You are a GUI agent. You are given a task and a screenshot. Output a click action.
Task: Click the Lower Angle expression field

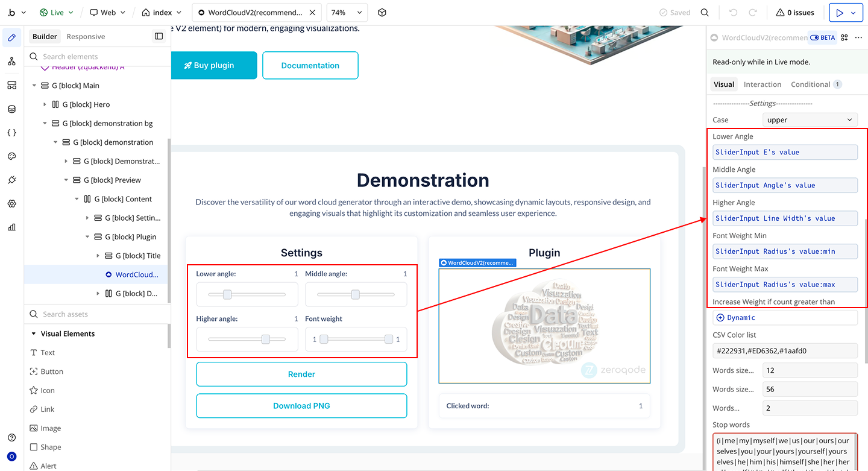click(x=785, y=152)
